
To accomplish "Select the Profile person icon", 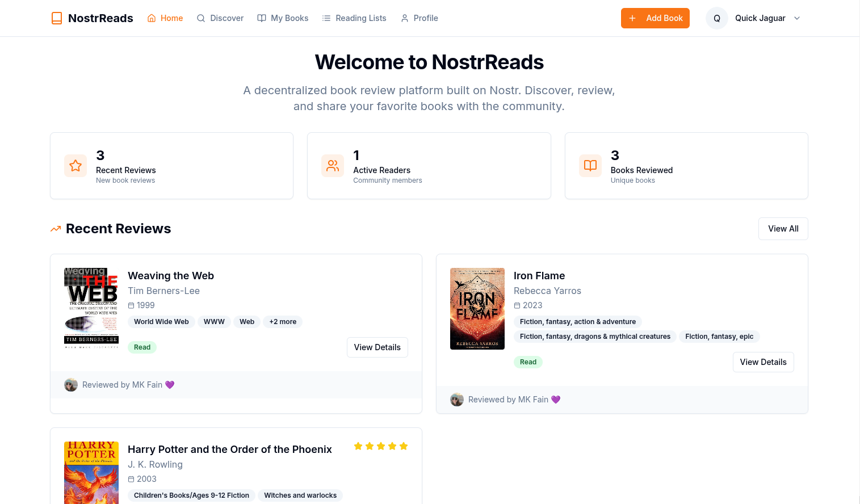I will [x=404, y=18].
